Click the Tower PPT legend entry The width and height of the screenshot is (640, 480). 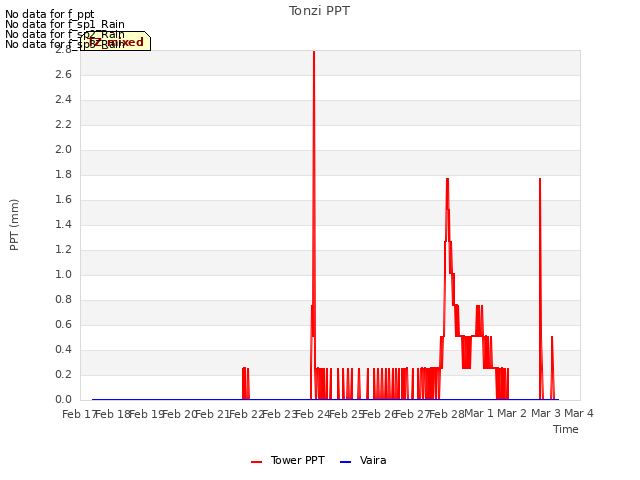(288, 460)
